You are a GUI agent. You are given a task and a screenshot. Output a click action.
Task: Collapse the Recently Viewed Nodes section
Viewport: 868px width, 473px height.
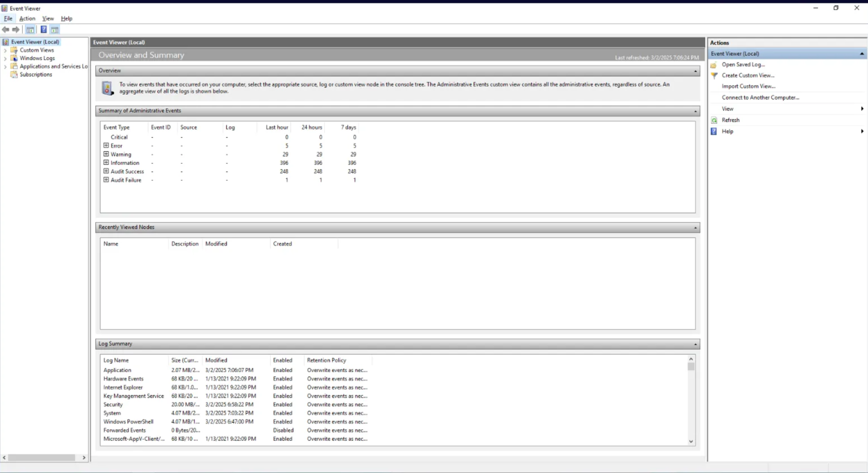tap(695, 227)
